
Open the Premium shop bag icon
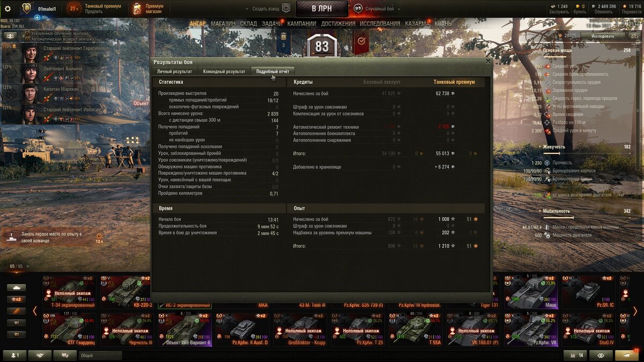tap(136, 9)
